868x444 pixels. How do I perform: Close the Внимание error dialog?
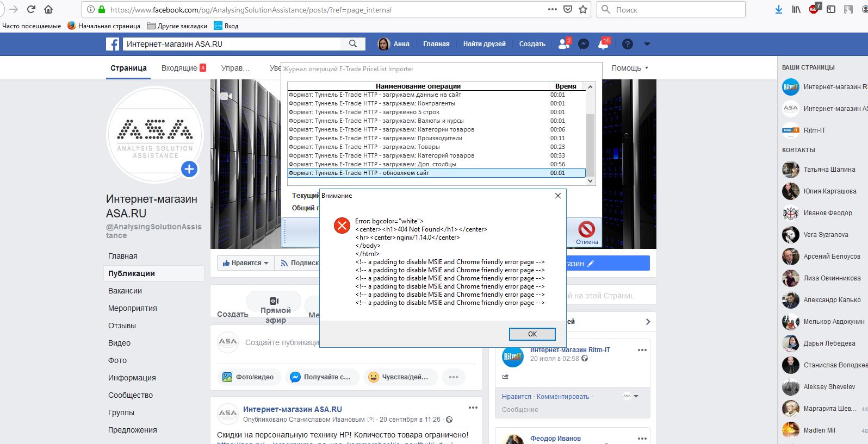pyautogui.click(x=557, y=196)
